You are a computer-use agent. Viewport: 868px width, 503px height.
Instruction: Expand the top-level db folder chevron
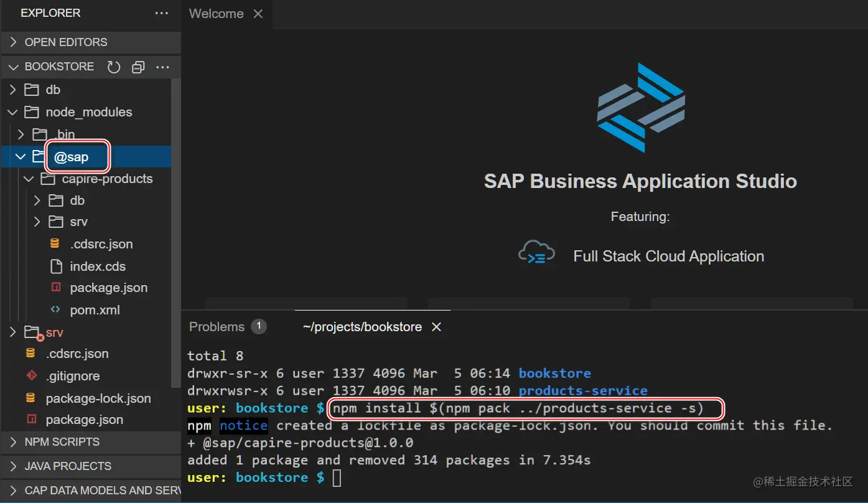point(13,90)
